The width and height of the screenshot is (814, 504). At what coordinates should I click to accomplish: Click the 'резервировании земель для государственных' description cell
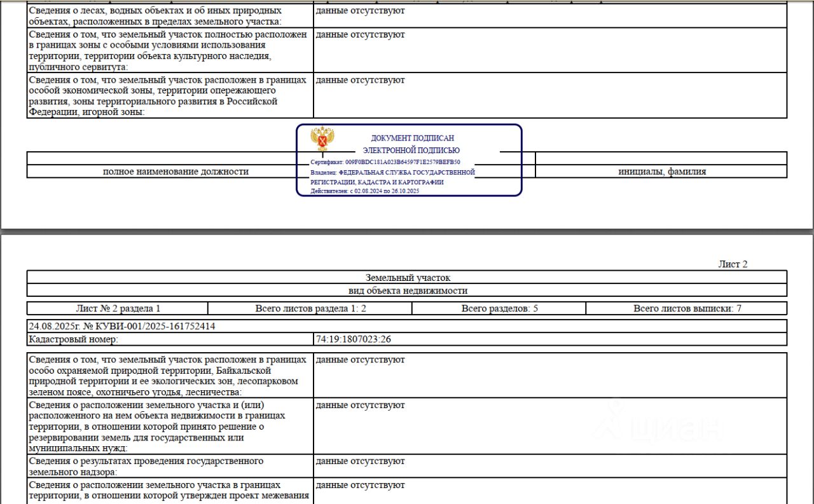click(x=170, y=426)
